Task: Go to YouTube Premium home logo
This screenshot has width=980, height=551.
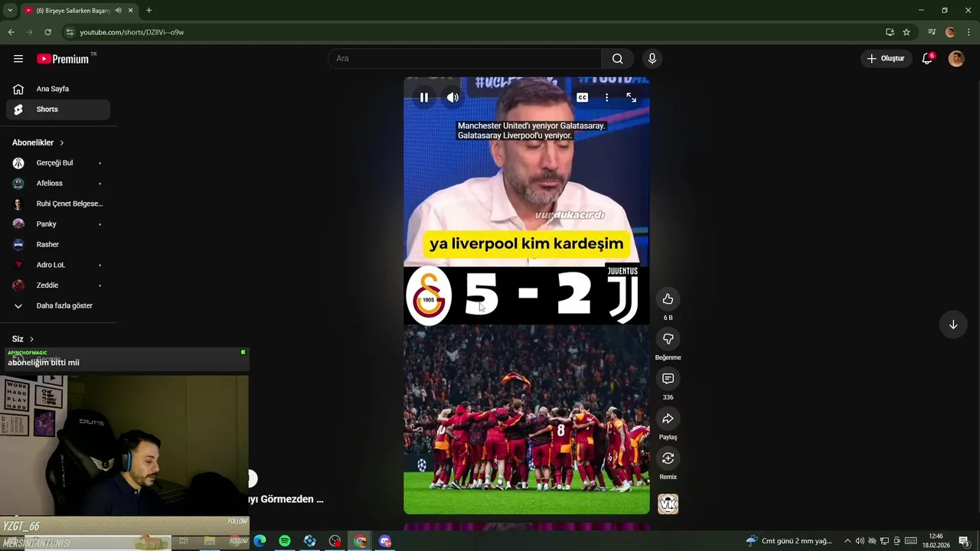Action: coord(64,59)
